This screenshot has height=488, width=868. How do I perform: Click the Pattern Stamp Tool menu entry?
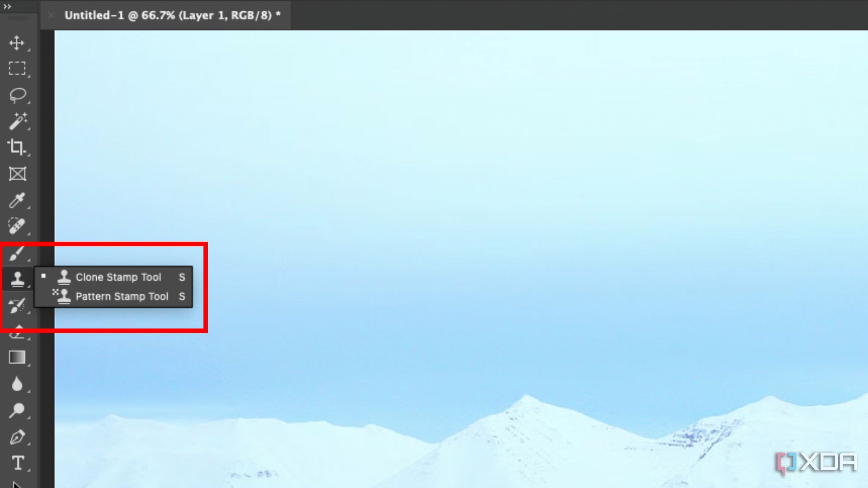[122, 296]
